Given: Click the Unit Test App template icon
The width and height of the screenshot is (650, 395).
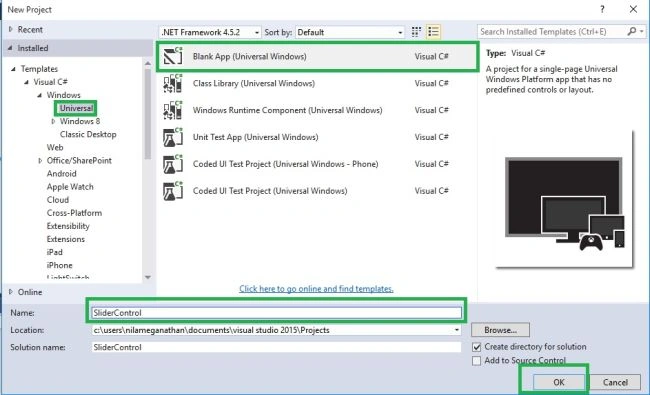Looking at the screenshot, I should (173, 137).
